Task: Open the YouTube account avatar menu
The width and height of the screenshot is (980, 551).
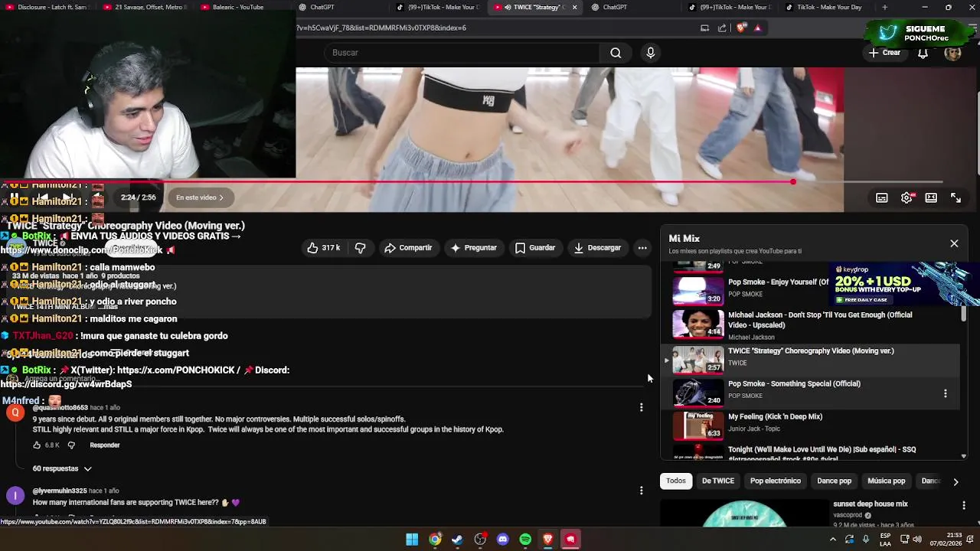Action: click(952, 53)
